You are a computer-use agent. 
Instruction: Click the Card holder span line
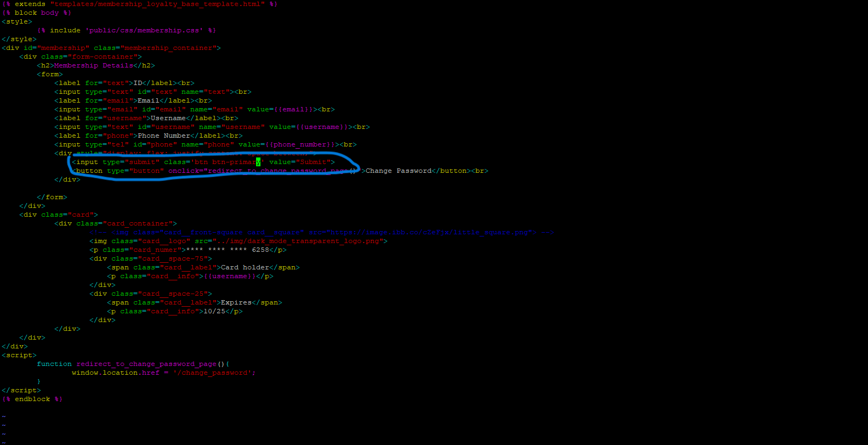(x=203, y=267)
